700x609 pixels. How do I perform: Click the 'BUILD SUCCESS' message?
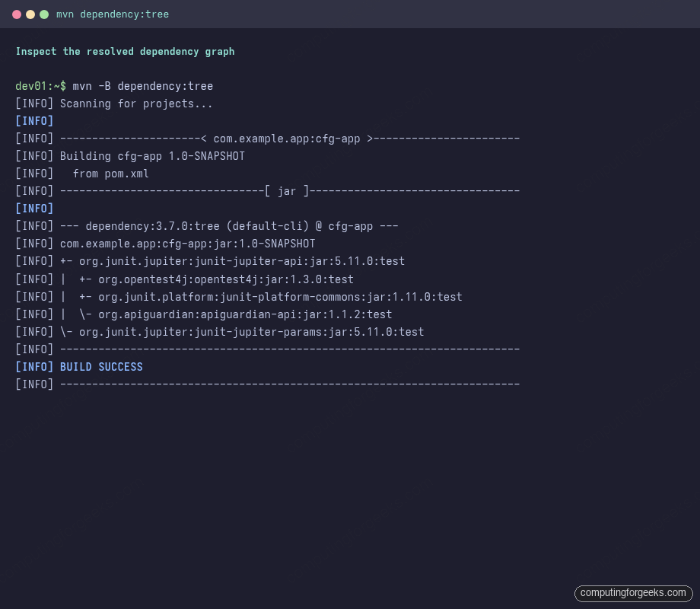[x=101, y=367]
